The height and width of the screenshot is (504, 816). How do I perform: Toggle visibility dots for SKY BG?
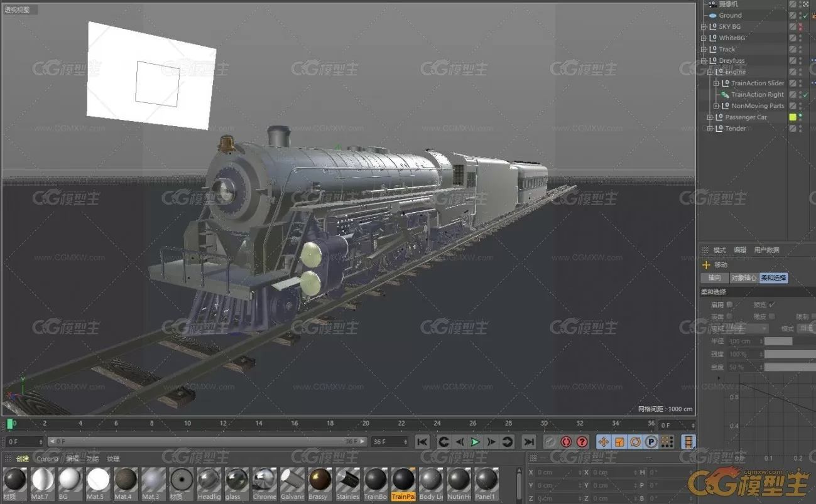(800, 26)
